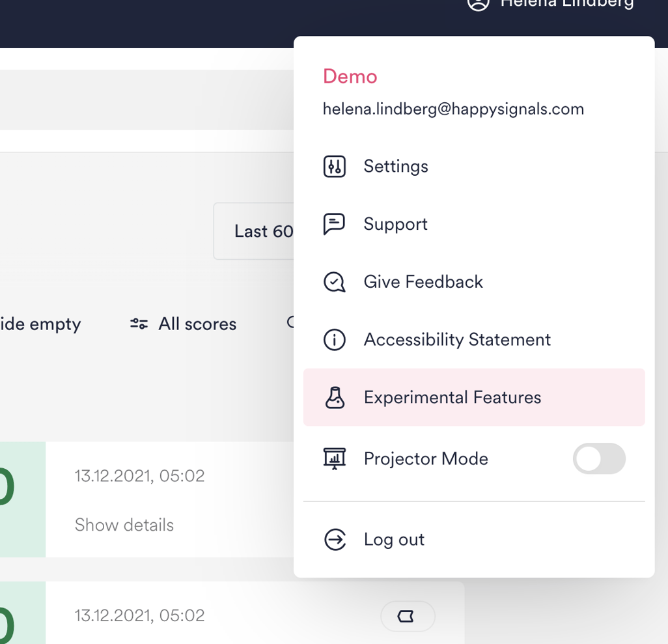Click the Accessibility Statement info circle icon
The image size is (668, 644).
click(335, 340)
